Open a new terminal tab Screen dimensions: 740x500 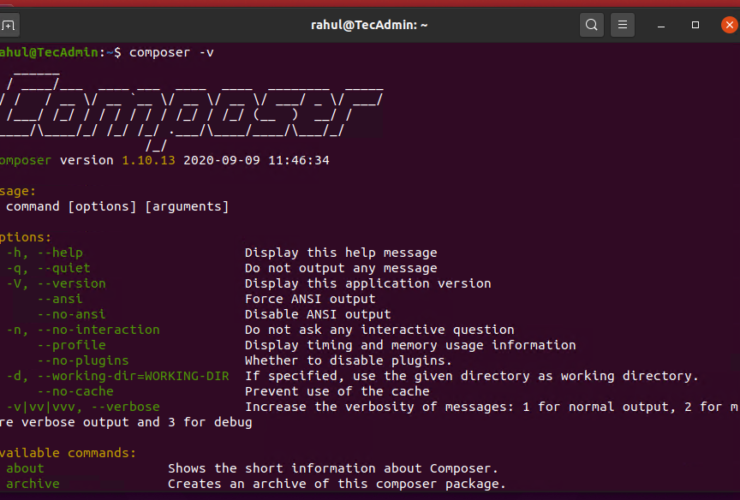(x=9, y=25)
